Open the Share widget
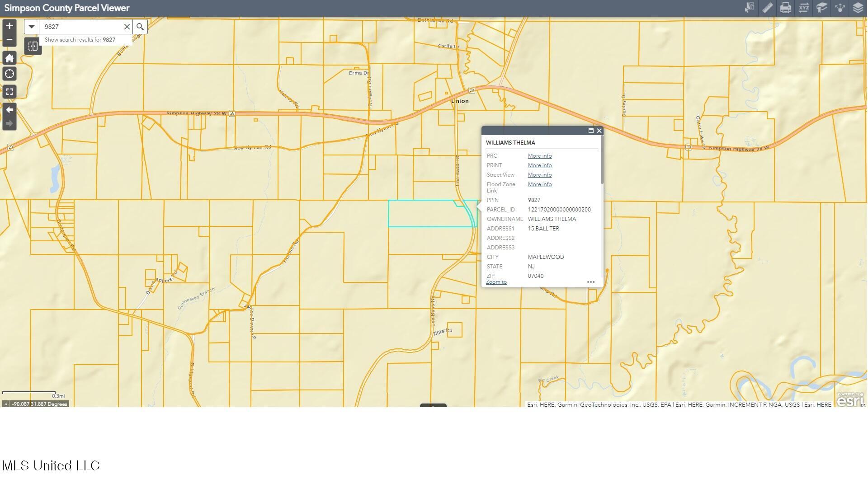This screenshot has width=868, height=488. click(x=840, y=8)
